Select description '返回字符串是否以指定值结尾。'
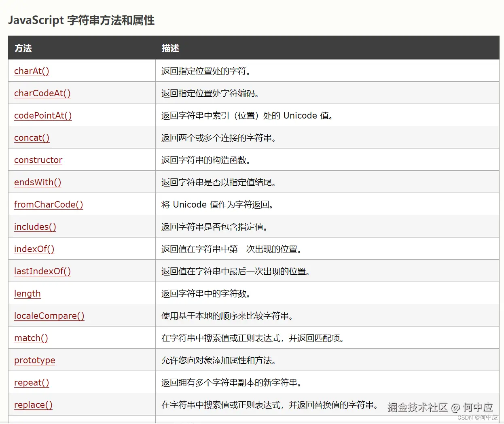This screenshot has width=504, height=424. [219, 182]
